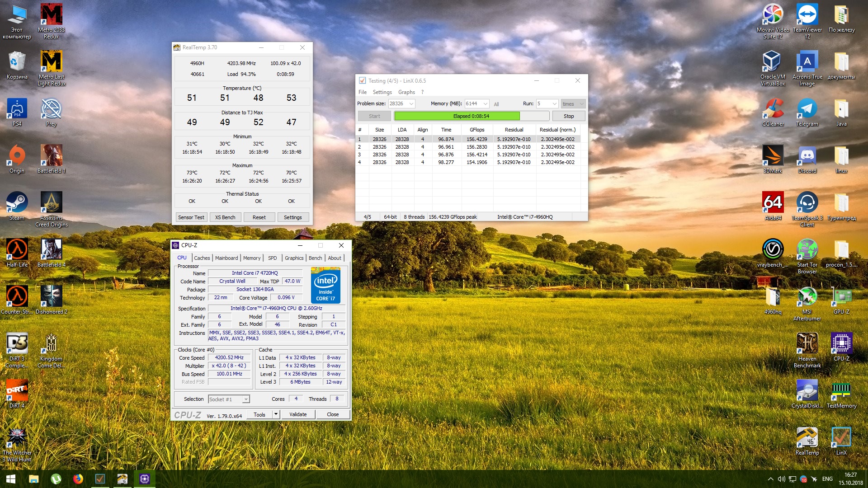Click the XS Bench button in RealTemp
Screen dimensions: 868x488
225,217
